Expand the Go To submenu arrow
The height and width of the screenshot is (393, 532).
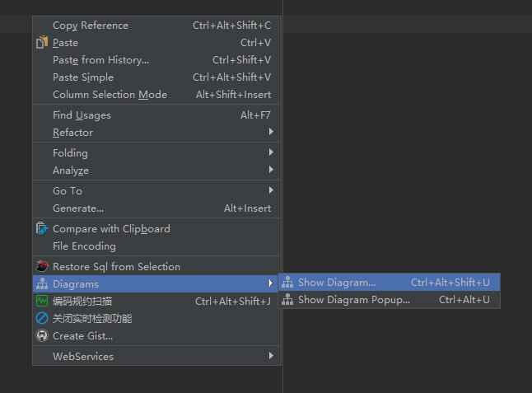point(271,190)
